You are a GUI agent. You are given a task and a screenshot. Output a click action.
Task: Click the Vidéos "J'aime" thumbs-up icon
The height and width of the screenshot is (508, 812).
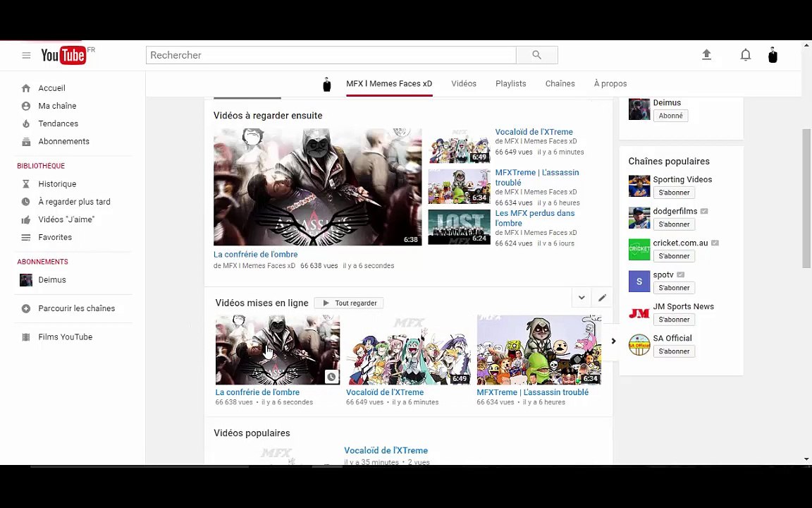tap(26, 220)
